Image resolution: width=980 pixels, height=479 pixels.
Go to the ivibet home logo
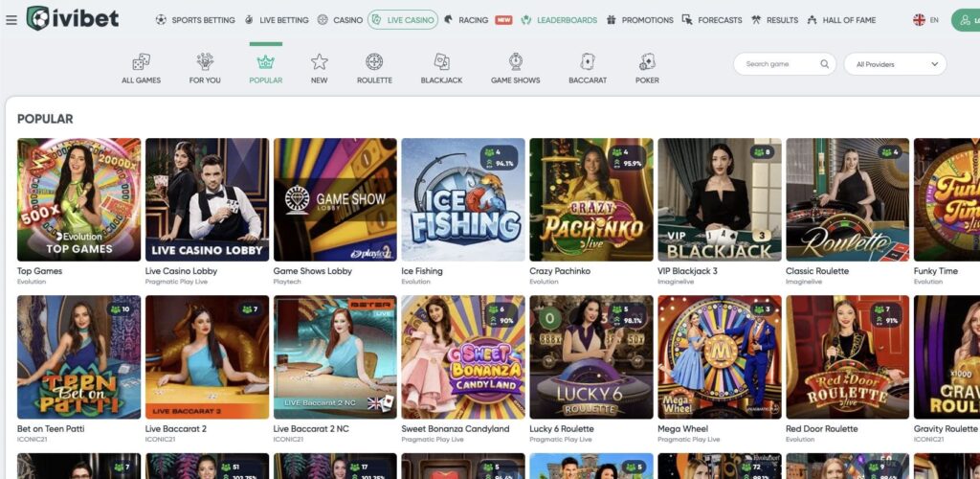tap(73, 19)
